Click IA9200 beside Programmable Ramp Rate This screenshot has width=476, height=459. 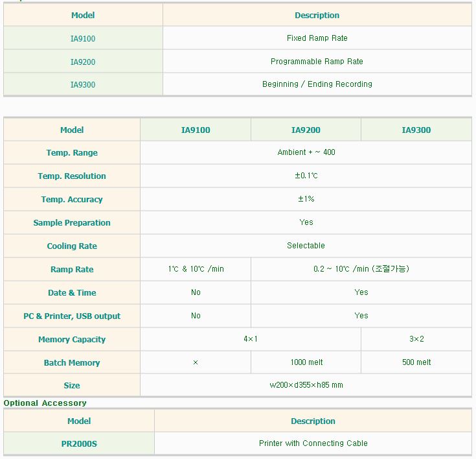pyautogui.click(x=83, y=62)
